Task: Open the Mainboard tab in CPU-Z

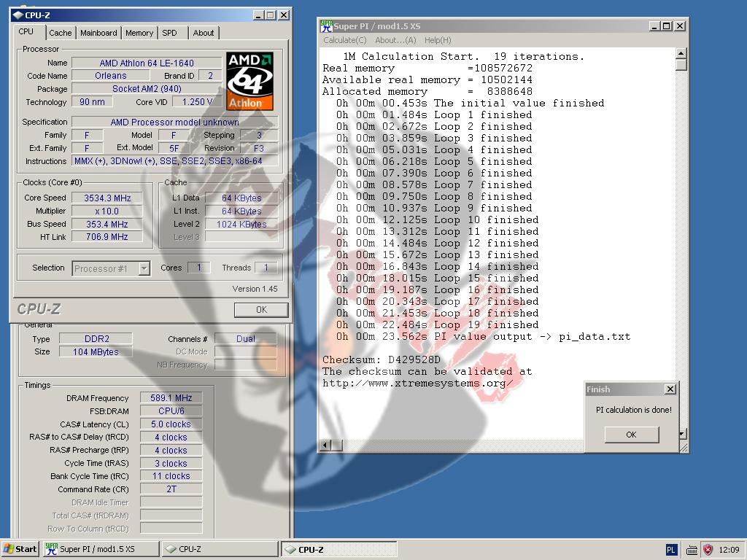Action: [98, 33]
